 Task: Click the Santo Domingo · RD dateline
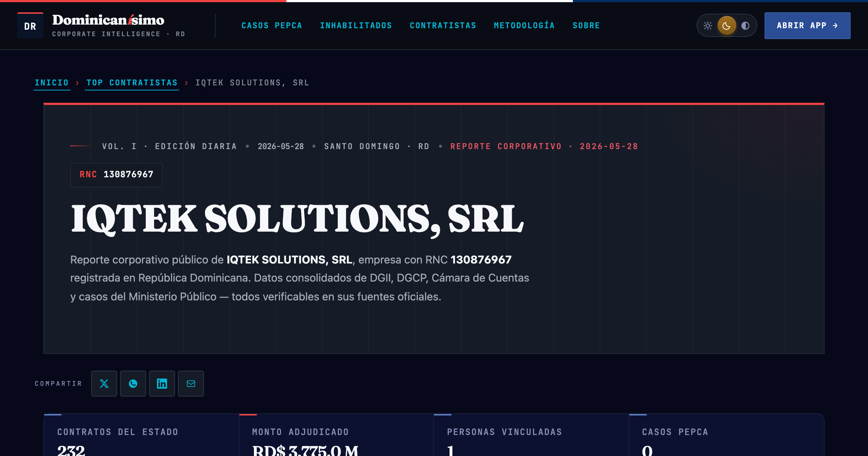376,146
